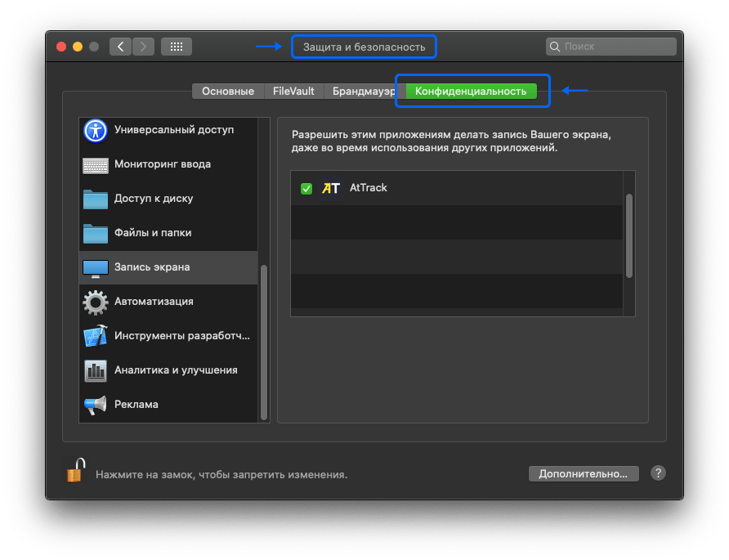This screenshot has width=729, height=560.
Task: Click the keyboard icon for Мониторинг ввода
Action: click(x=96, y=165)
